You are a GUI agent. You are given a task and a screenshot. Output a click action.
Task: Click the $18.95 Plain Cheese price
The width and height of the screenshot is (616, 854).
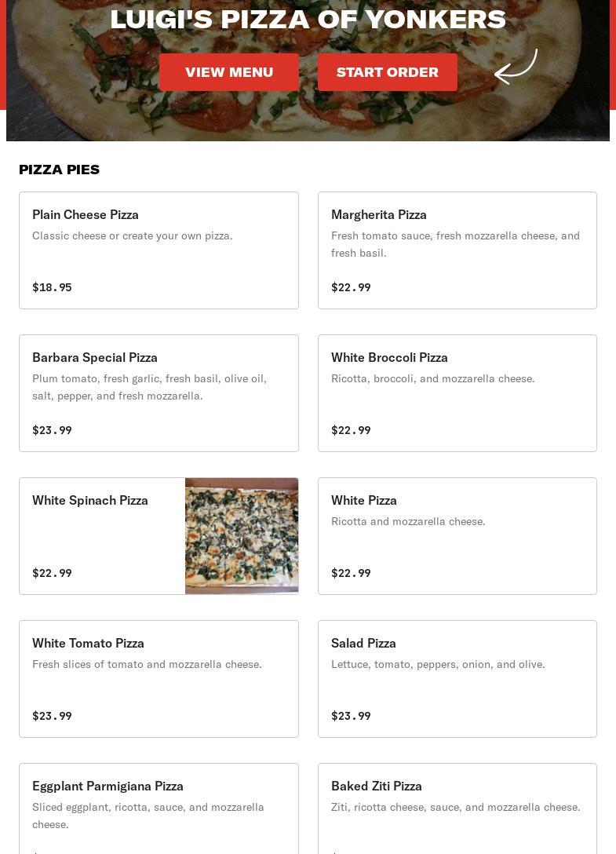[x=52, y=287]
